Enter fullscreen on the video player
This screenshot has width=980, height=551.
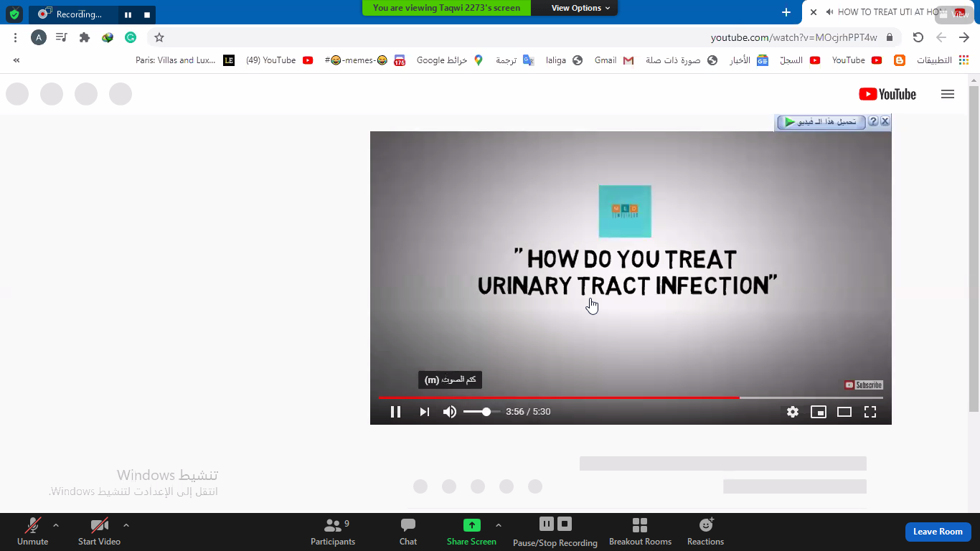[870, 412]
